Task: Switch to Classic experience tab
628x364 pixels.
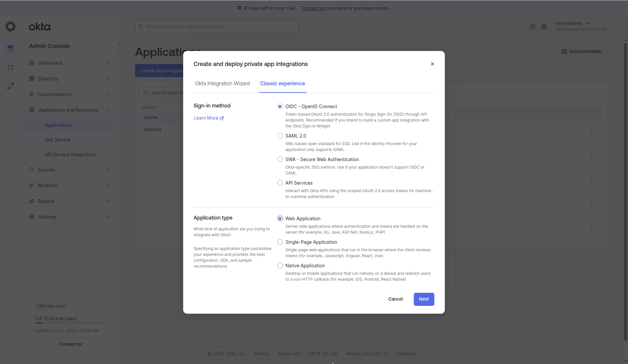Action: click(283, 84)
